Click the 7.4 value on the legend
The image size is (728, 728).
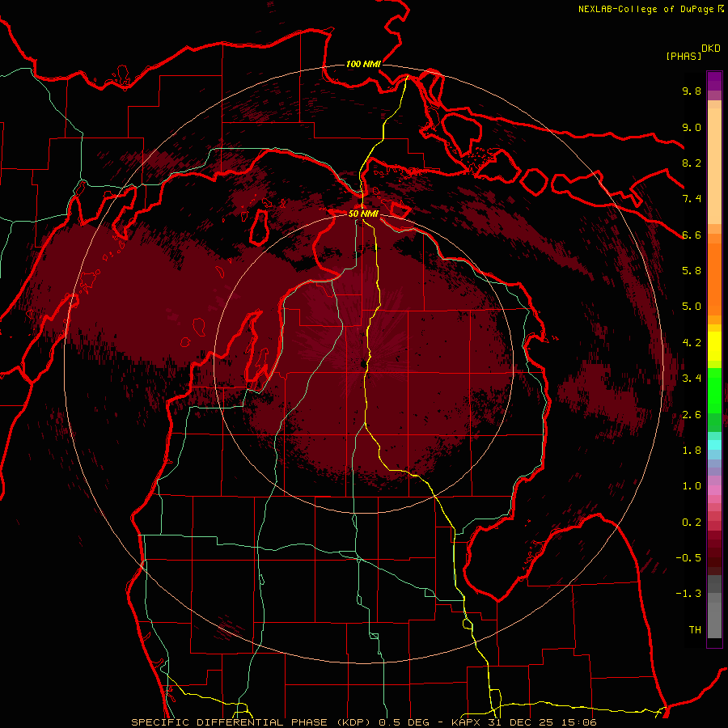tap(692, 199)
